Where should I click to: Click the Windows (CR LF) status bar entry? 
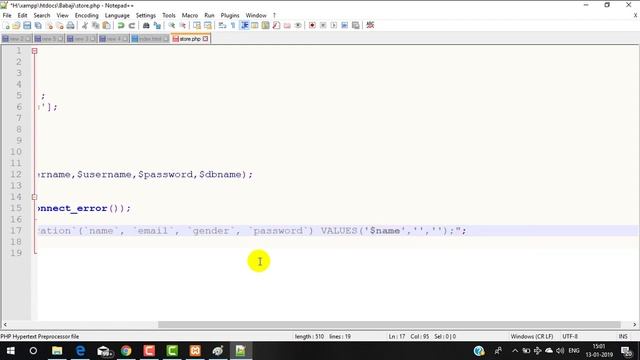click(531, 336)
